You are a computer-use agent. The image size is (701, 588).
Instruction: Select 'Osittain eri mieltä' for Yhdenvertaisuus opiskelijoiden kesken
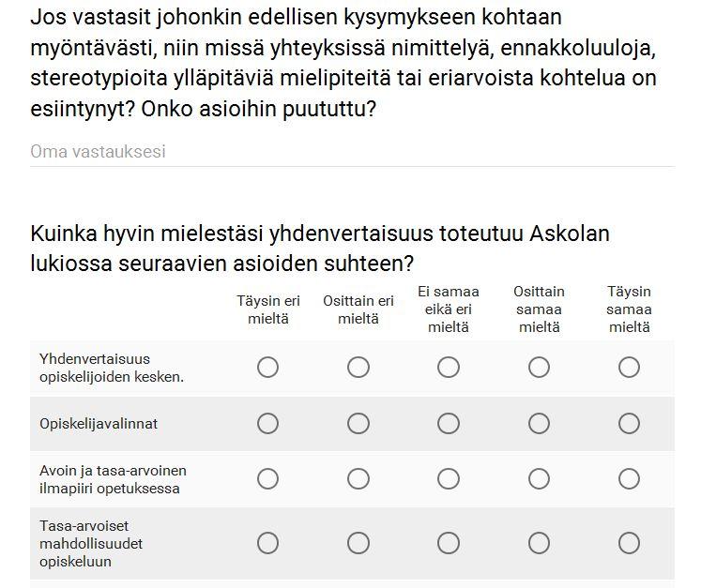click(358, 368)
